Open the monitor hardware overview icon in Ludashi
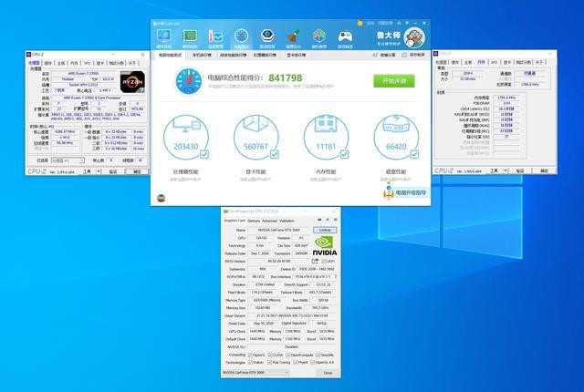Screen dimensions: 584x392 (x=164, y=36)
